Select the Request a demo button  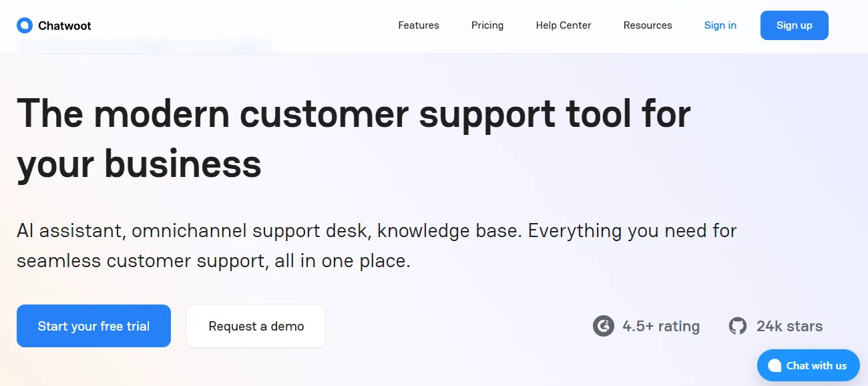tap(256, 326)
